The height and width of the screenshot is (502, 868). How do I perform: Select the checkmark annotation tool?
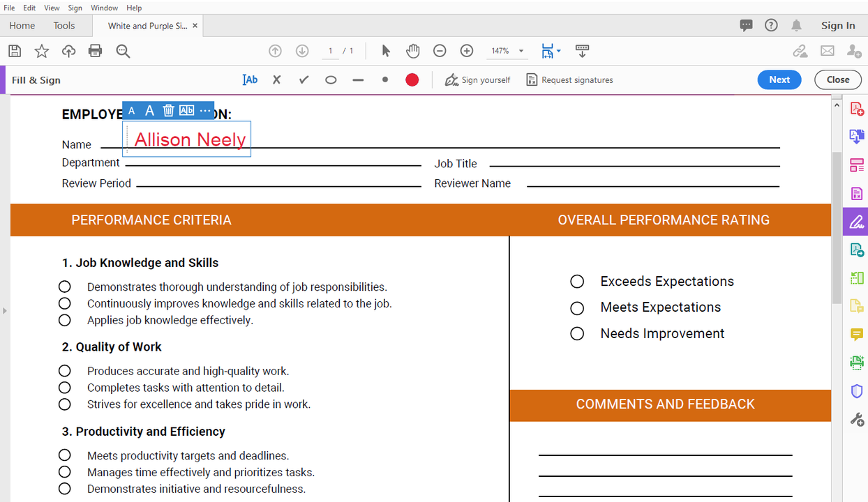pyautogui.click(x=304, y=79)
